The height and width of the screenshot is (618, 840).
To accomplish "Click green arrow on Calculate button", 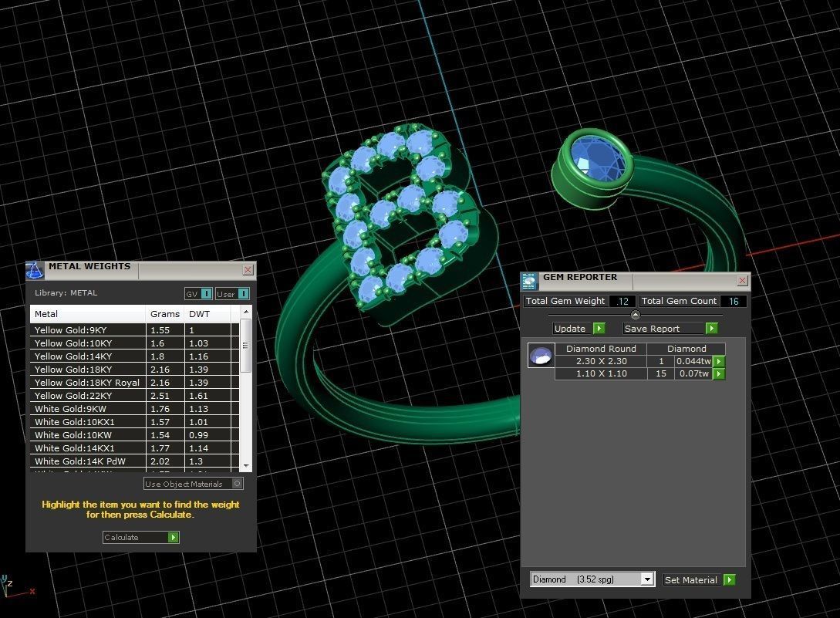I will pyautogui.click(x=173, y=537).
